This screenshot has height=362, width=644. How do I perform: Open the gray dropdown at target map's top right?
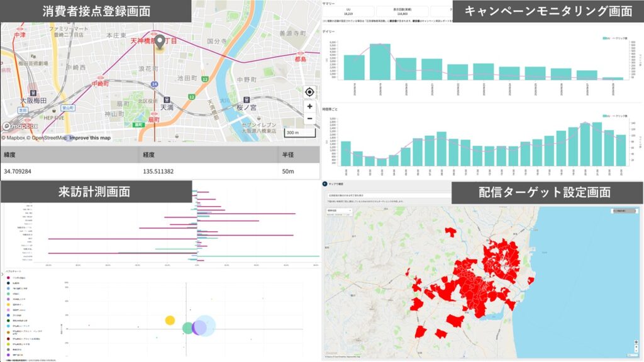[x=625, y=211]
